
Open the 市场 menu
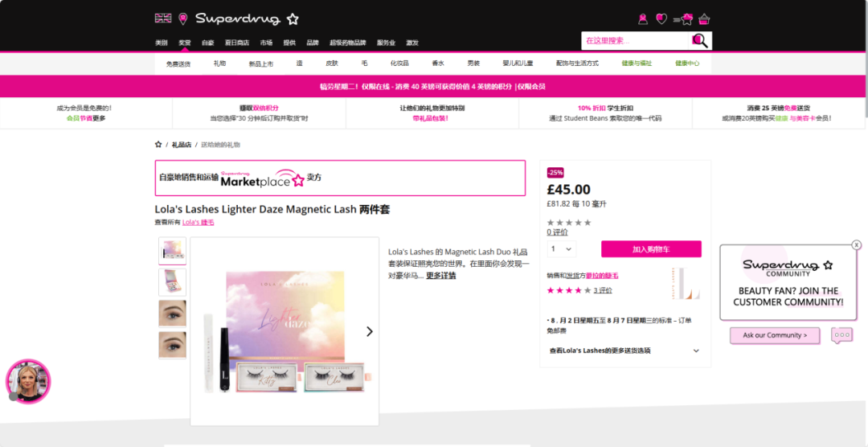266,43
